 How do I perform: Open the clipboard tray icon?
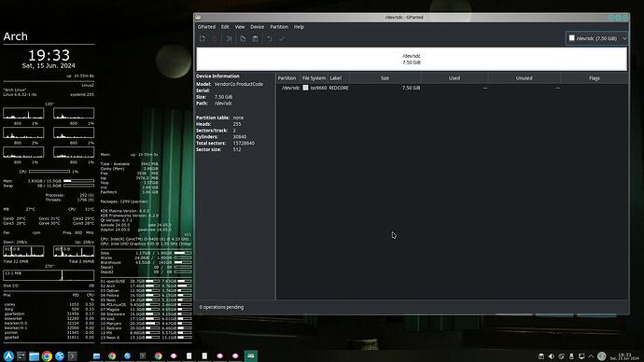click(541, 356)
